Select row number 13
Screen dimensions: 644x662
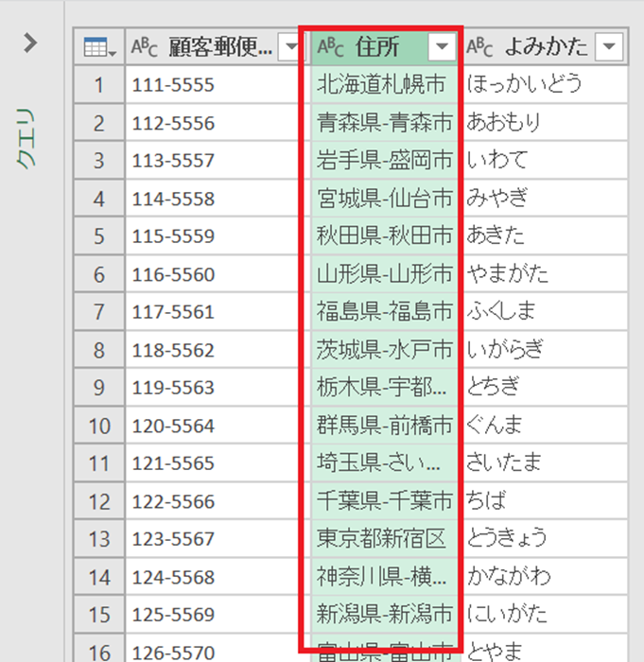pos(97,538)
